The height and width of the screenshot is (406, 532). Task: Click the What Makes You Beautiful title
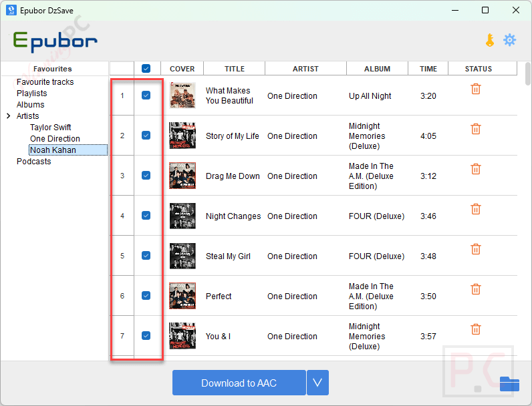click(x=229, y=95)
